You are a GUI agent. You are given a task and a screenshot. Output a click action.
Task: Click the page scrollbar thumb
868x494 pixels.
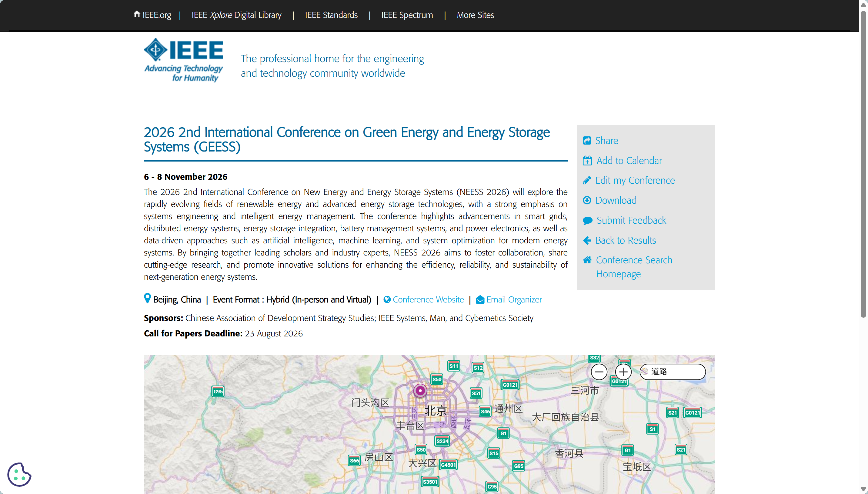click(863, 165)
